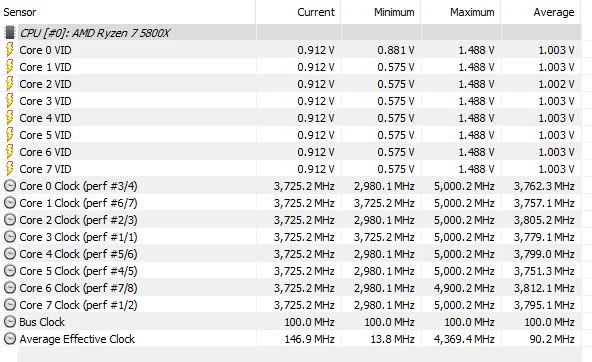Select the Core 2 VID sensor label
This screenshot has width=592, height=362.
45,84
